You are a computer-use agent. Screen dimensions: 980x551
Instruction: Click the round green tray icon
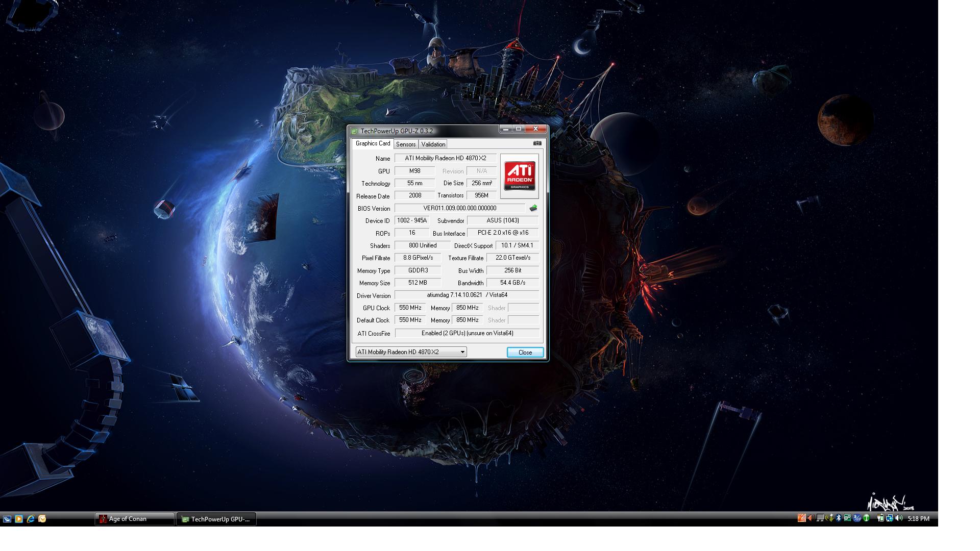[866, 518]
